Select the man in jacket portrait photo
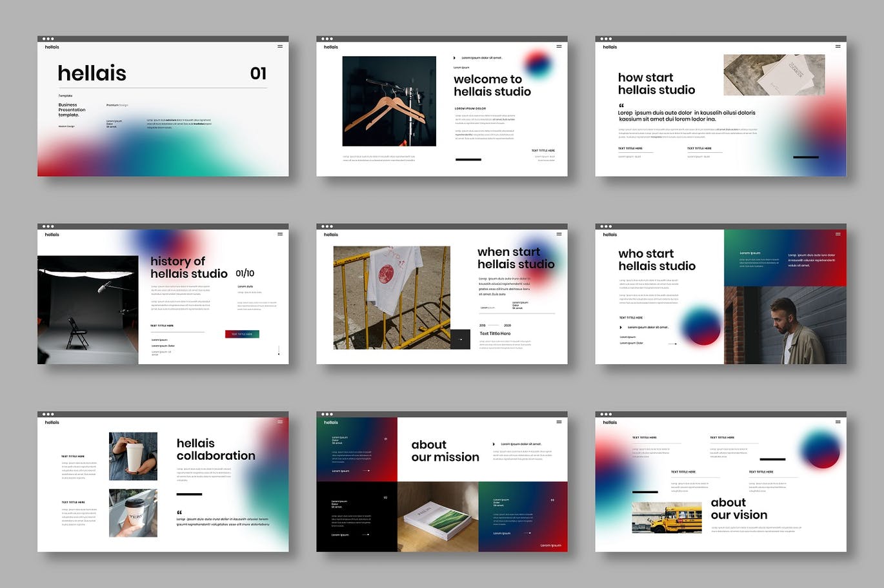 785,326
